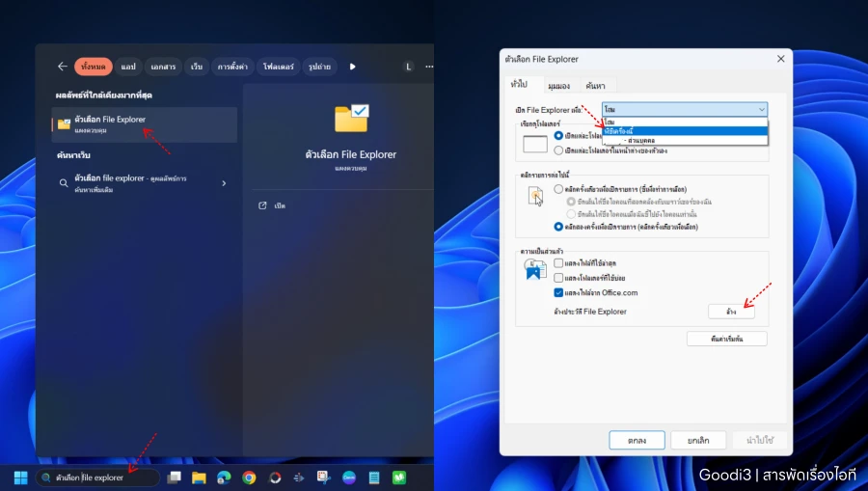Open Microsoft Edge from the taskbar
The image size is (868, 491).
click(224, 477)
